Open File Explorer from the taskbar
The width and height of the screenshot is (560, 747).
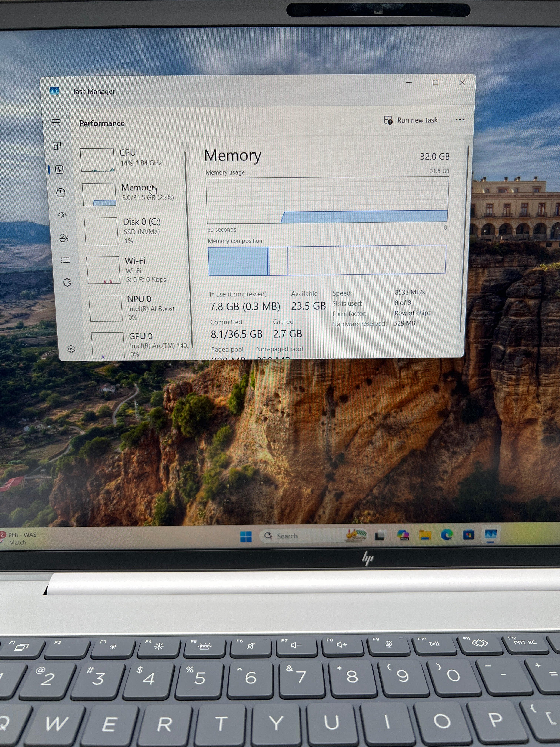425,535
